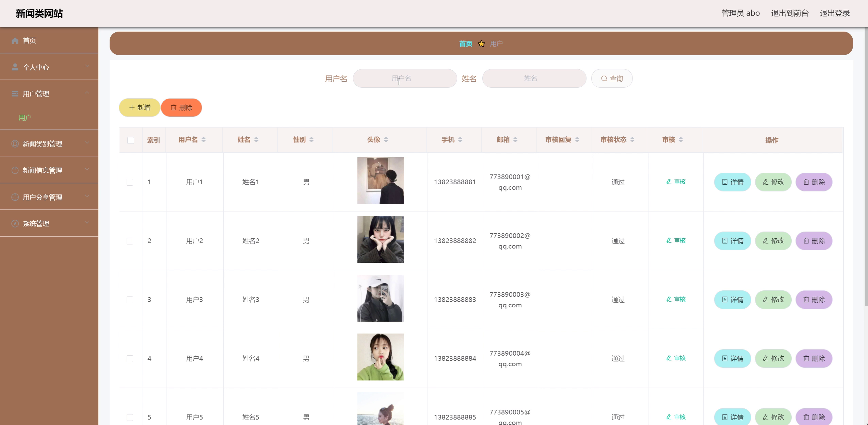The image size is (868, 425).
Task: Sort by 审核 column arrows
Action: [681, 140]
